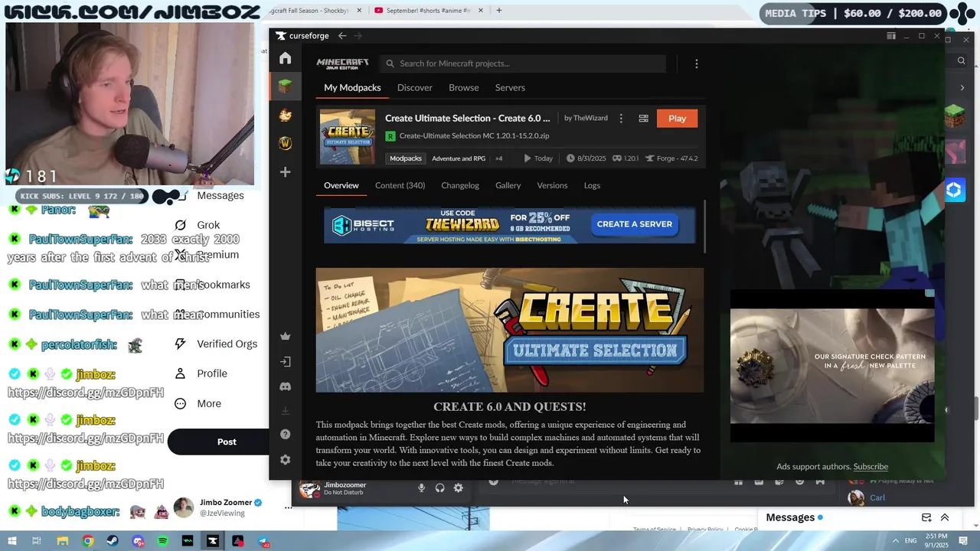Open the Discord icon in CurseForge sidebar
Image resolution: width=980 pixels, height=551 pixels.
[286, 386]
